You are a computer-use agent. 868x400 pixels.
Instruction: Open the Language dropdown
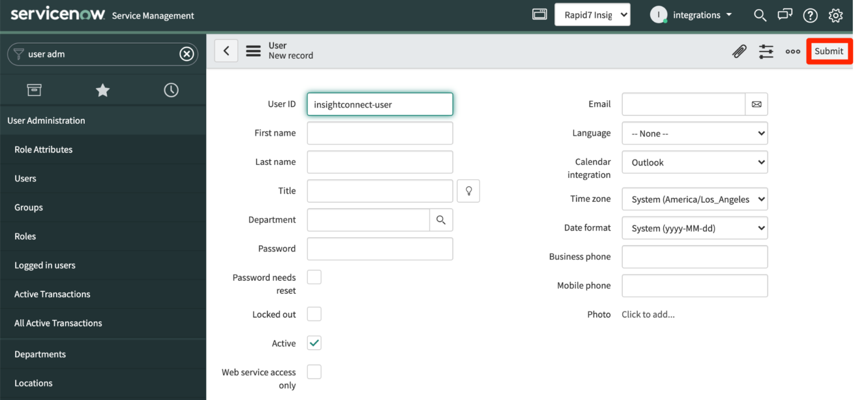(695, 133)
